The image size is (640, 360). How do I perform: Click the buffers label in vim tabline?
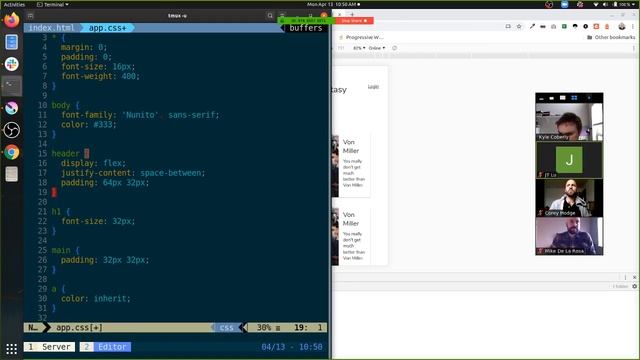(306, 28)
